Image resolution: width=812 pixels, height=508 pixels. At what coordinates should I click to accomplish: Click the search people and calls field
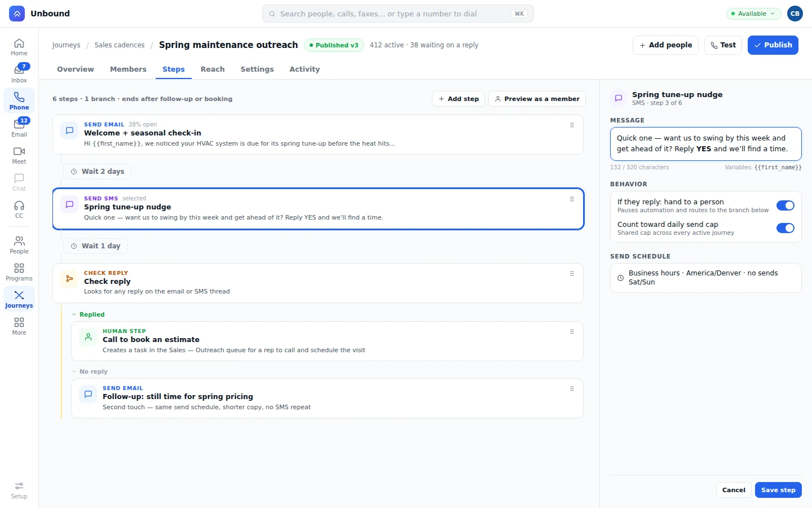pyautogui.click(x=398, y=14)
